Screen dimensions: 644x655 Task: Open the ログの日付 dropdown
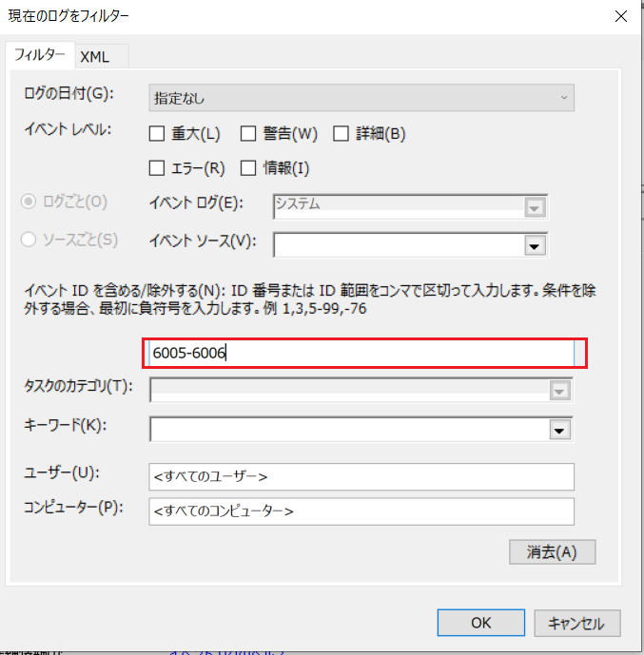click(361, 98)
